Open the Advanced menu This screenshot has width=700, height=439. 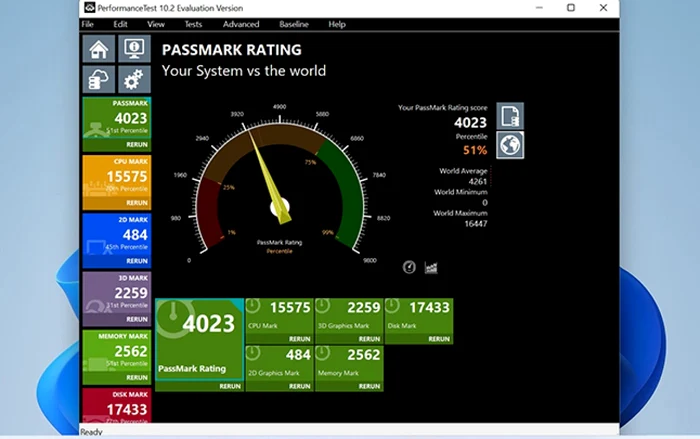point(241,24)
